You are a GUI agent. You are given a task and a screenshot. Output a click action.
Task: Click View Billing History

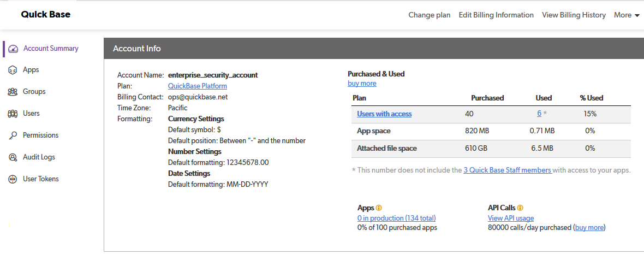[x=574, y=15]
